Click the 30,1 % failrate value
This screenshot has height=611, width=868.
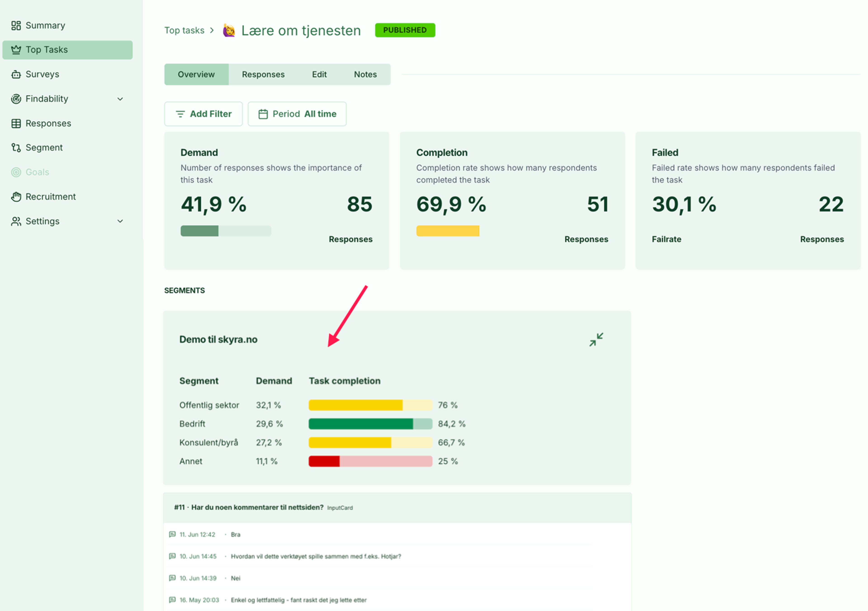[x=684, y=204]
